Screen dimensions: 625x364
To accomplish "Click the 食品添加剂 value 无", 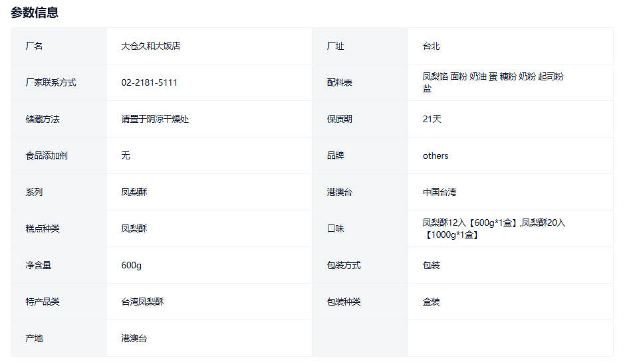I will [x=126, y=156].
